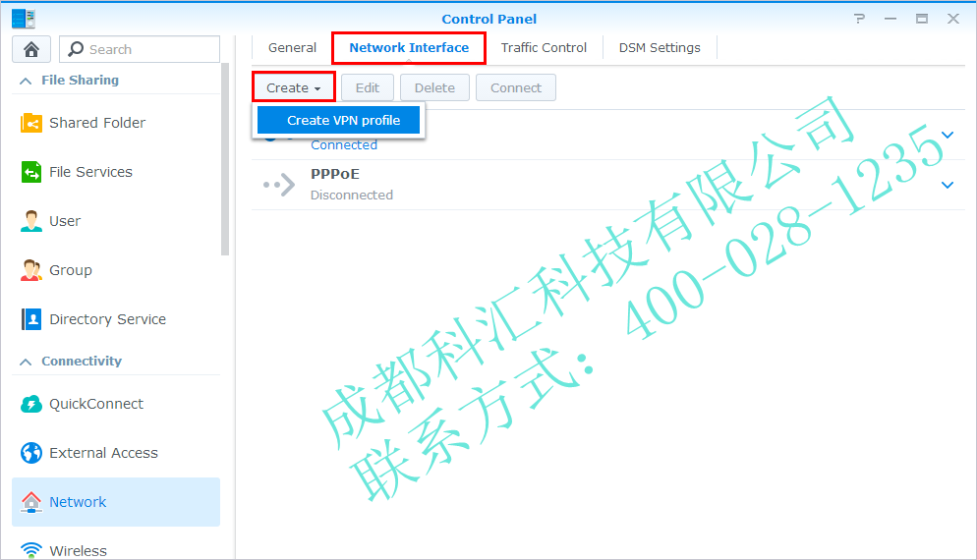Viewport: 977px width, 560px height.
Task: Open Shared Folder settings icon
Action: (x=31, y=123)
